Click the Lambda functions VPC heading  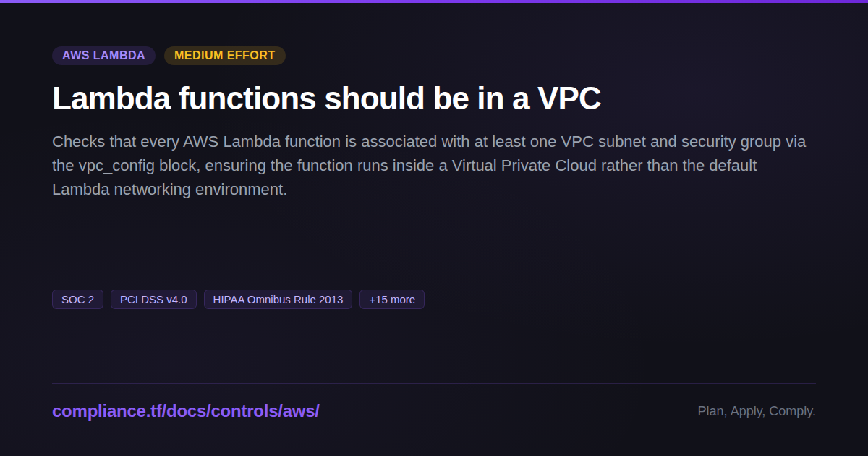coord(326,98)
